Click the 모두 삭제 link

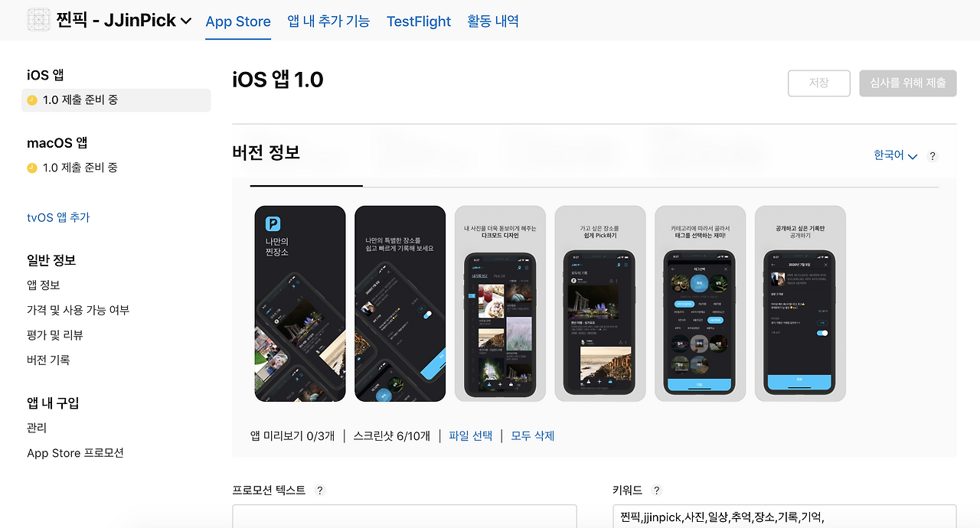(533, 435)
